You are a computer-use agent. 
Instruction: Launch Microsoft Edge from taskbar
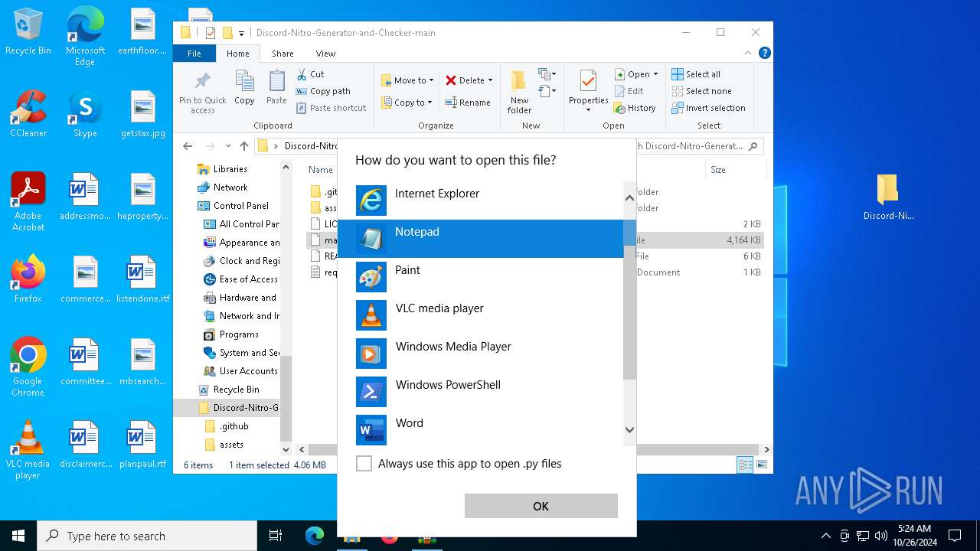(x=314, y=536)
